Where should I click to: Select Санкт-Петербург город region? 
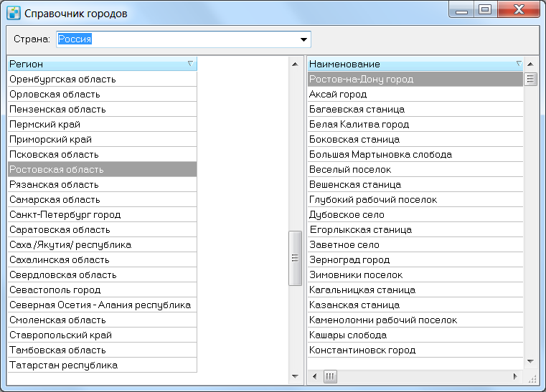[x=103, y=214]
